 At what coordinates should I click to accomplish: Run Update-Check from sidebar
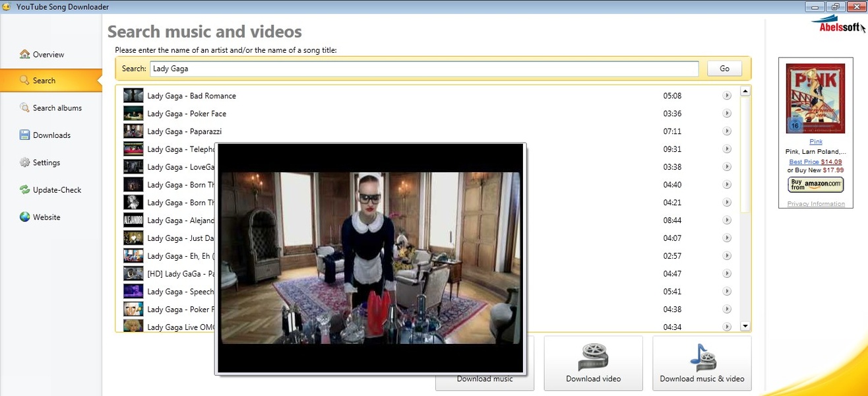pyautogui.click(x=51, y=190)
